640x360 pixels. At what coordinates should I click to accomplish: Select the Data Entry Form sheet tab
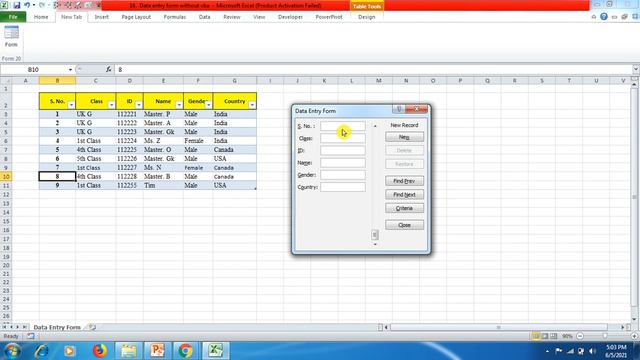click(x=57, y=327)
